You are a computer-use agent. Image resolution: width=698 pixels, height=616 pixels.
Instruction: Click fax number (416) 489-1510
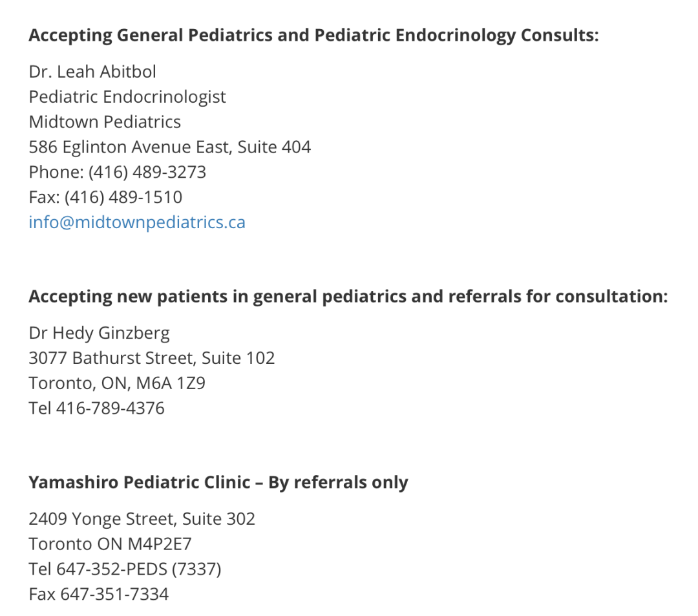123,197
